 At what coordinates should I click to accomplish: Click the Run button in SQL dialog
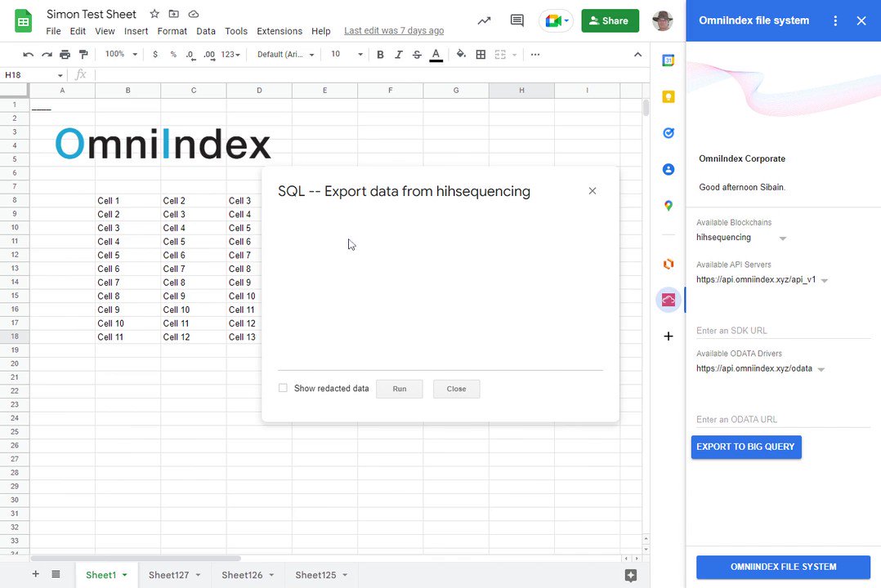[x=399, y=389]
